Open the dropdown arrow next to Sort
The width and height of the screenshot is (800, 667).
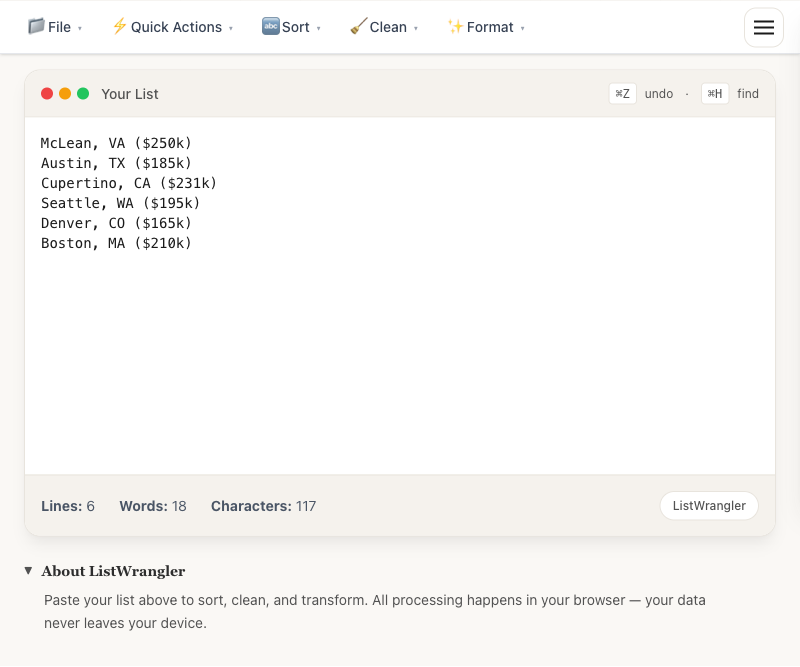(x=319, y=29)
